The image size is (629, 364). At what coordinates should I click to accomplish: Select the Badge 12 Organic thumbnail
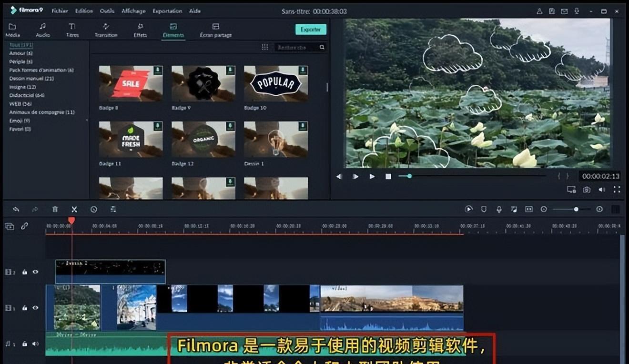(203, 139)
